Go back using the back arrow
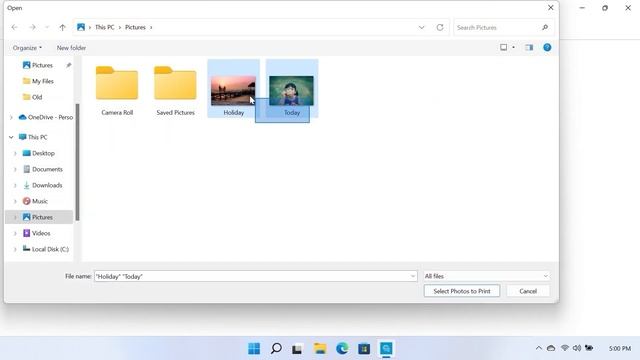 15,27
